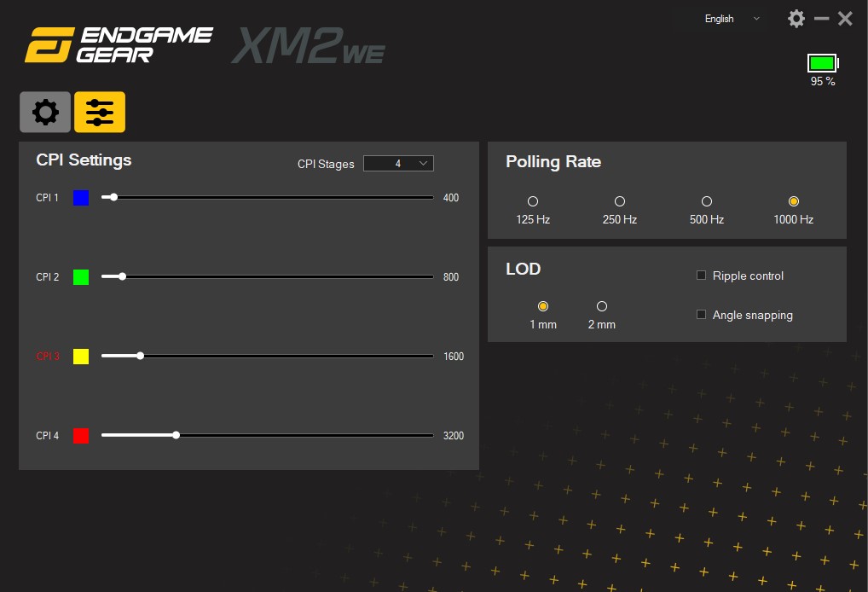The height and width of the screenshot is (592, 868).
Task: Open the top-right settings gear
Action: coord(796,19)
